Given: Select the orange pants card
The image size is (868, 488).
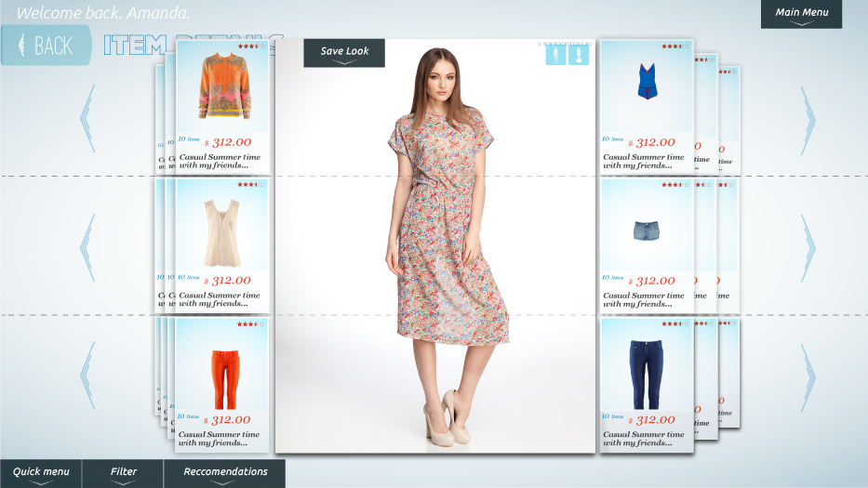Looking at the screenshot, I should 222,385.
